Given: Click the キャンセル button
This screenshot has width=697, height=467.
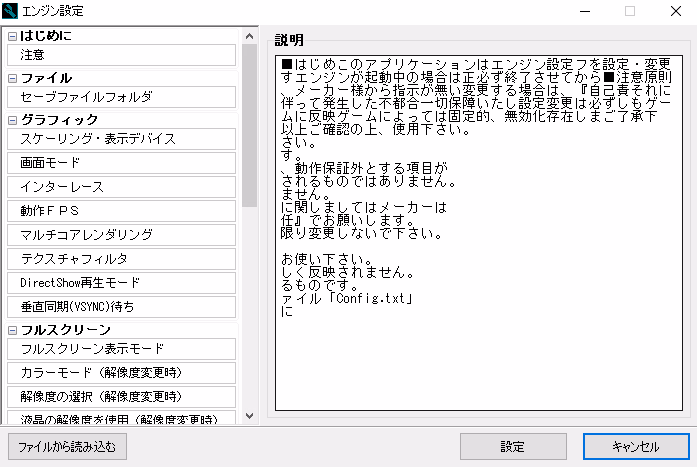Looking at the screenshot, I should pos(636,447).
